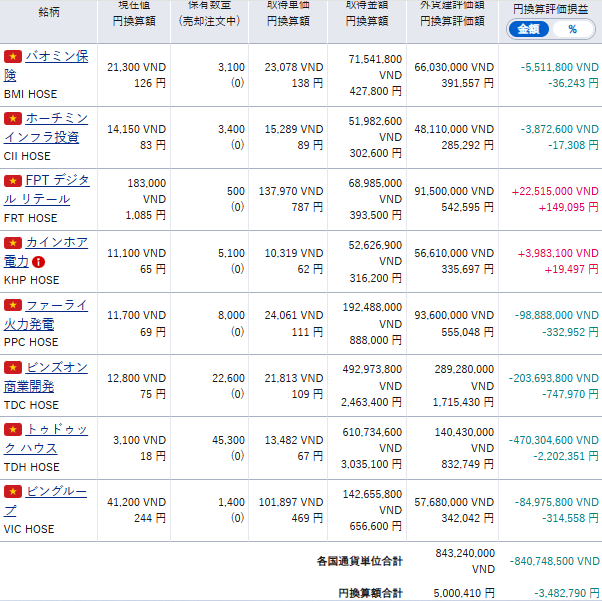The image size is (602, 601).
Task: Open the ホーチミンインフラ投資 stock page
Action: pyautogui.click(x=55, y=119)
